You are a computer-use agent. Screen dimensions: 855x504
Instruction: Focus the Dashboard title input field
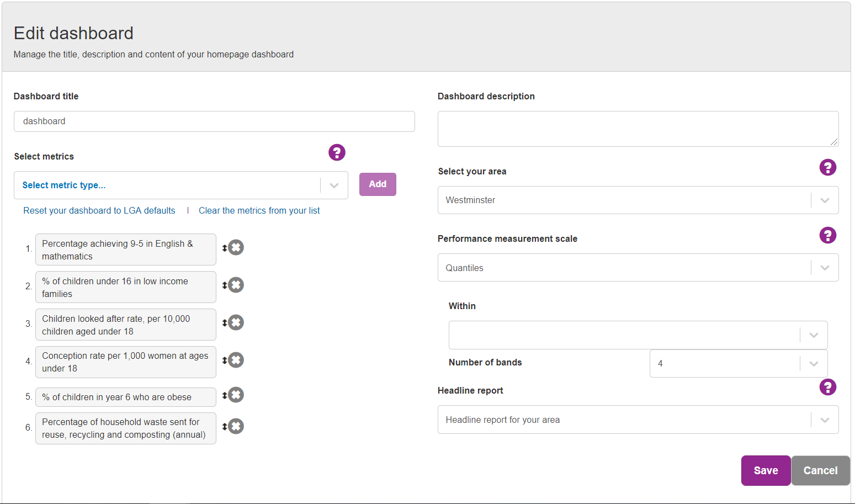pyautogui.click(x=214, y=121)
